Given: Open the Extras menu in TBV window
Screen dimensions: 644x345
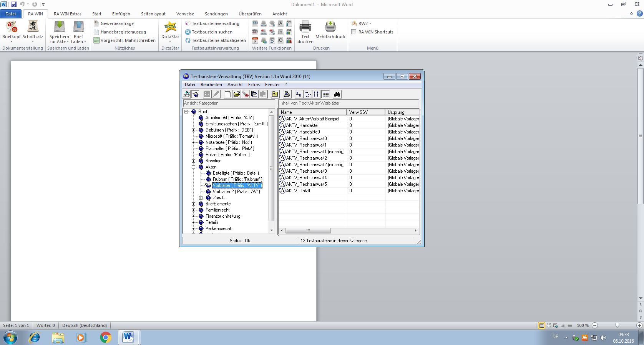Looking at the screenshot, I should click(254, 85).
